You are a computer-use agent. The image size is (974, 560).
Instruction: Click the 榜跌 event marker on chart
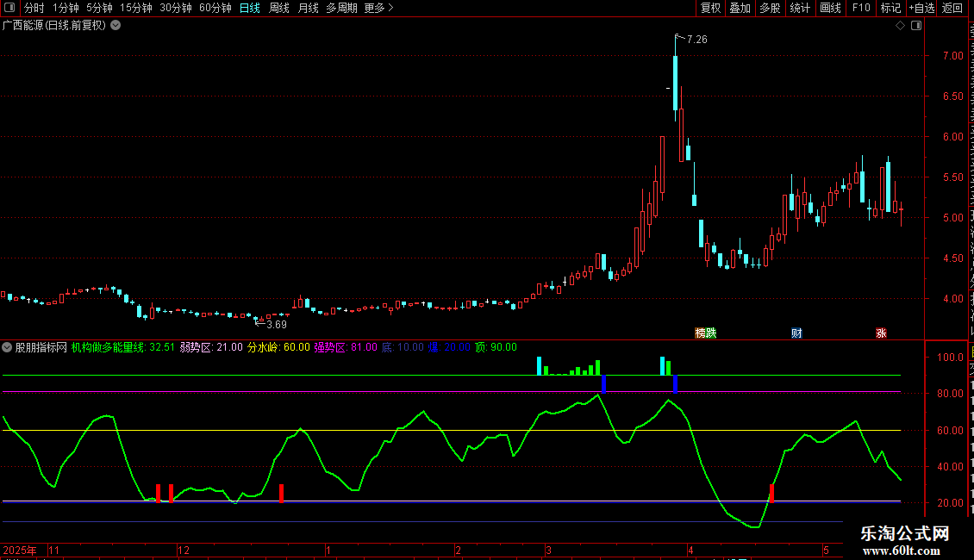click(706, 333)
